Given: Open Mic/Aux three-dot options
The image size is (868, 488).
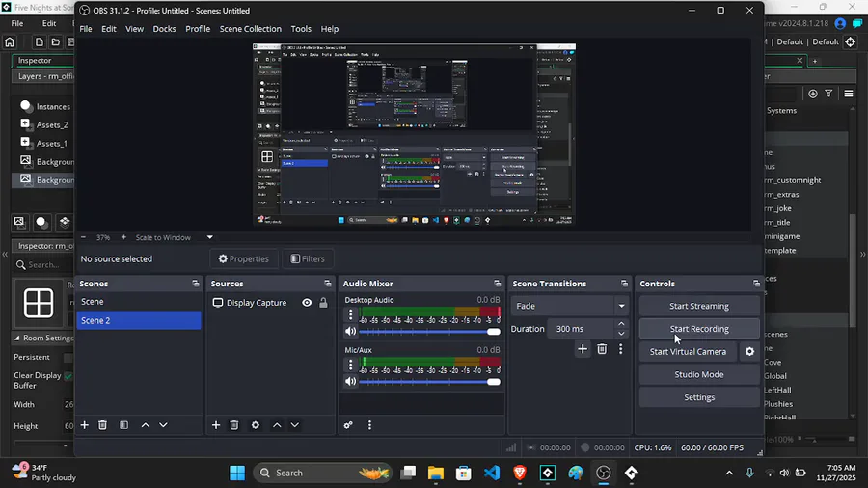Looking at the screenshot, I should pos(350,365).
